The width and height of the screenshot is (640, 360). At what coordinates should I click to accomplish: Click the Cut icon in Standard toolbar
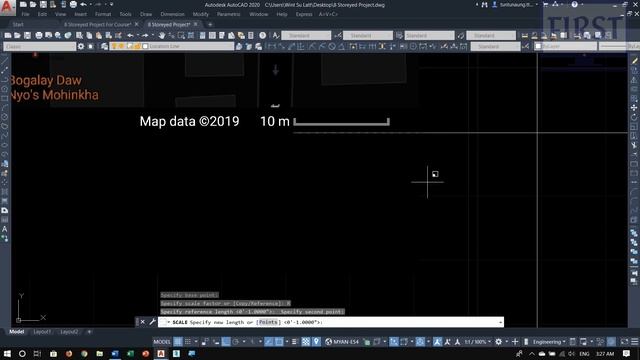click(x=79, y=36)
